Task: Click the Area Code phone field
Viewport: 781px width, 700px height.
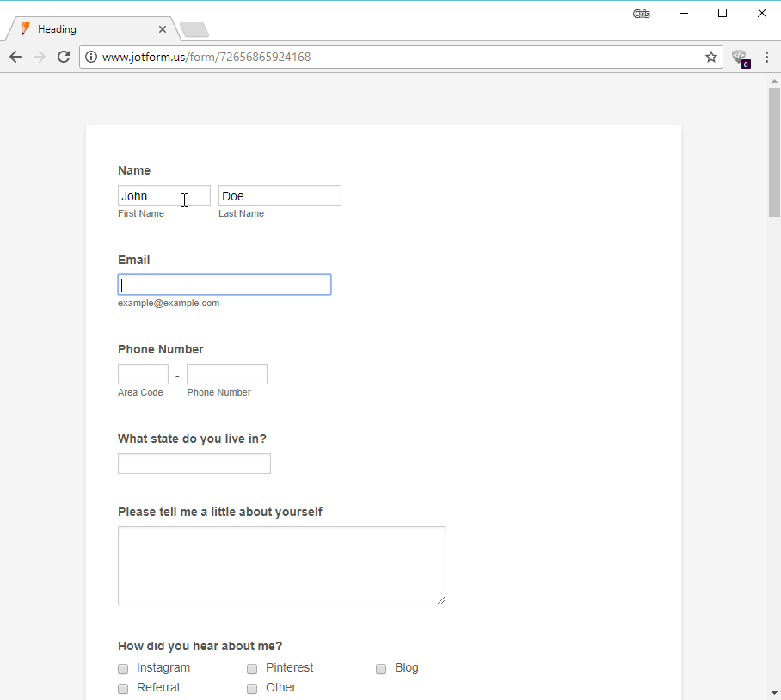Action: (x=143, y=373)
